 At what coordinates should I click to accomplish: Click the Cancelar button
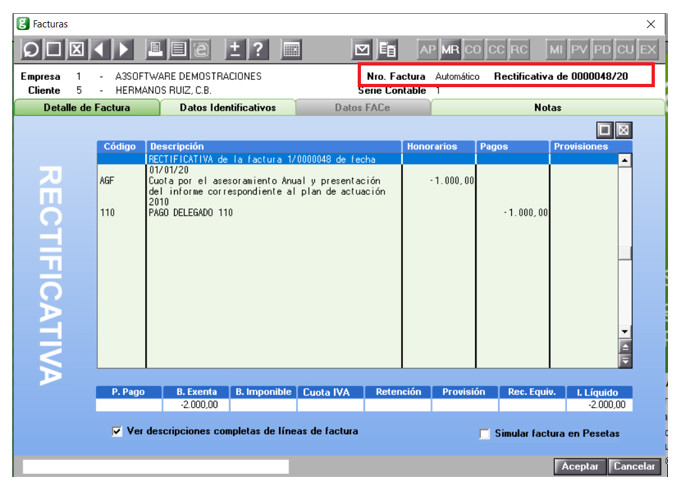(x=634, y=466)
